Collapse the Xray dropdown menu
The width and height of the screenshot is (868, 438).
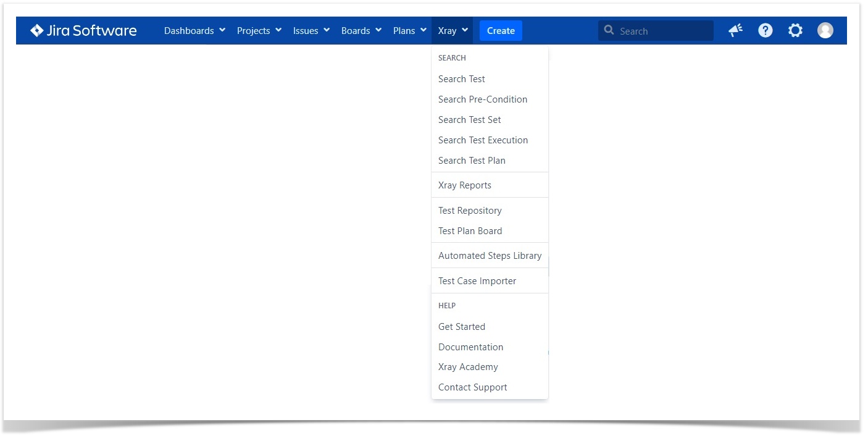pos(453,30)
